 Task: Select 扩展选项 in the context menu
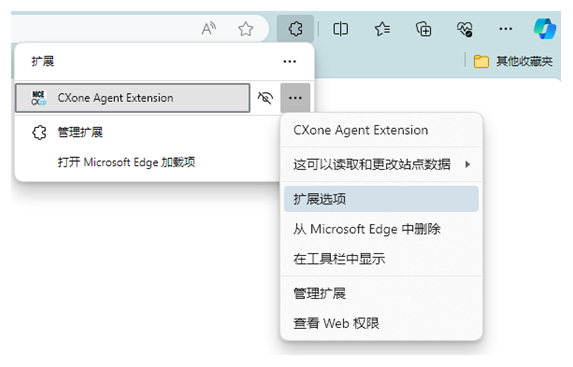(381, 199)
